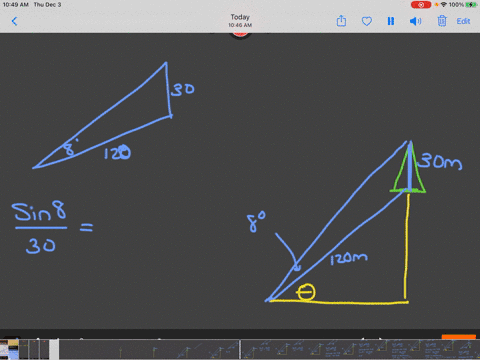The height and width of the screenshot is (360, 480).
Task: Go back using the back chevron
Action: [14, 21]
